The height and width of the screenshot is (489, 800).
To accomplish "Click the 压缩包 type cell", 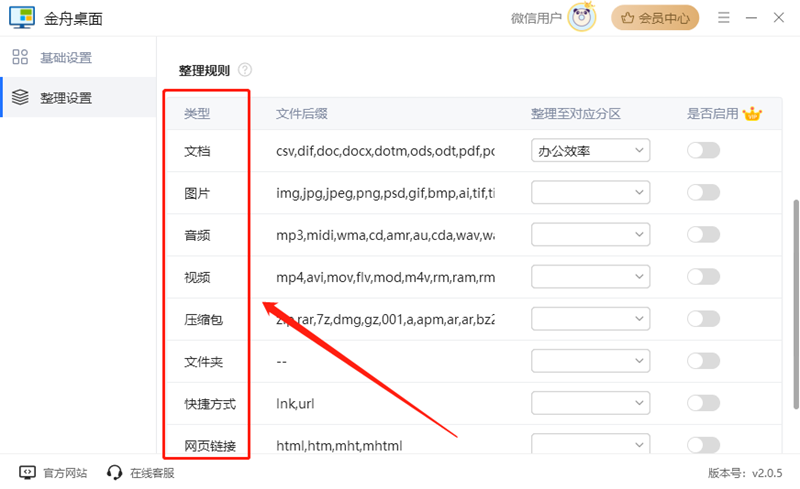I will [x=204, y=320].
